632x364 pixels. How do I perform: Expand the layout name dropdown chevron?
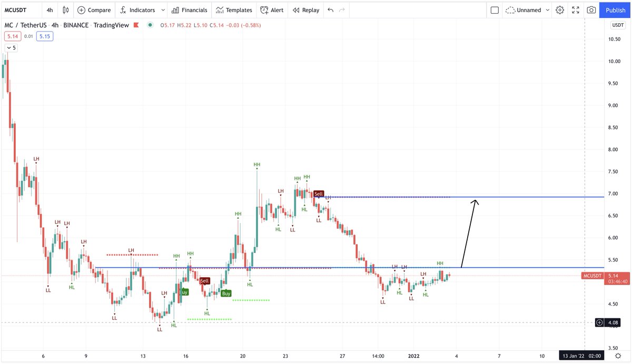click(548, 10)
